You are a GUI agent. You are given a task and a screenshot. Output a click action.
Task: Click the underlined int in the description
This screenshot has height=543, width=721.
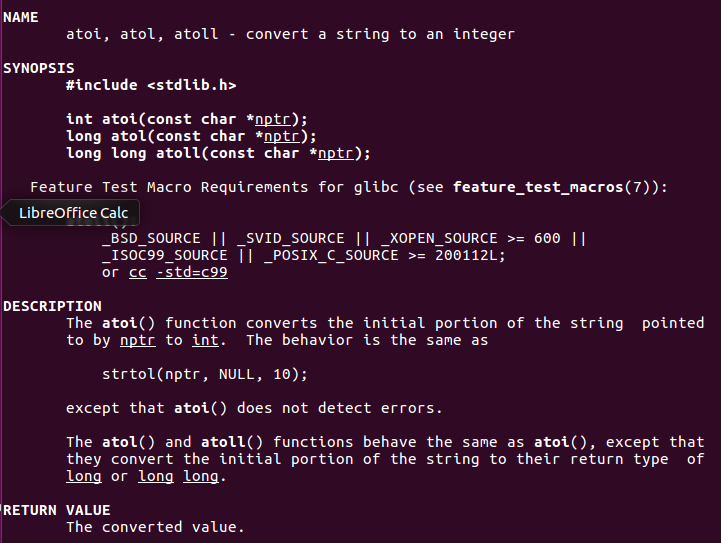tap(205, 340)
